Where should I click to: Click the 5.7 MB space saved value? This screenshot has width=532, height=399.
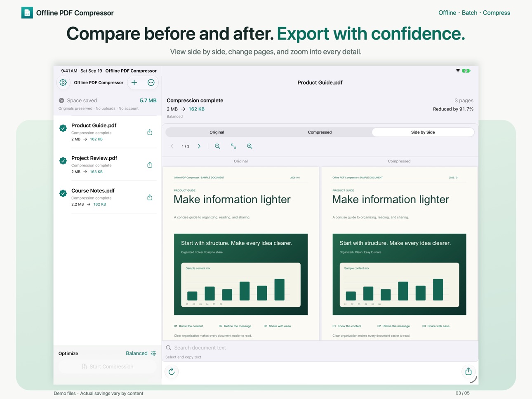148,101
